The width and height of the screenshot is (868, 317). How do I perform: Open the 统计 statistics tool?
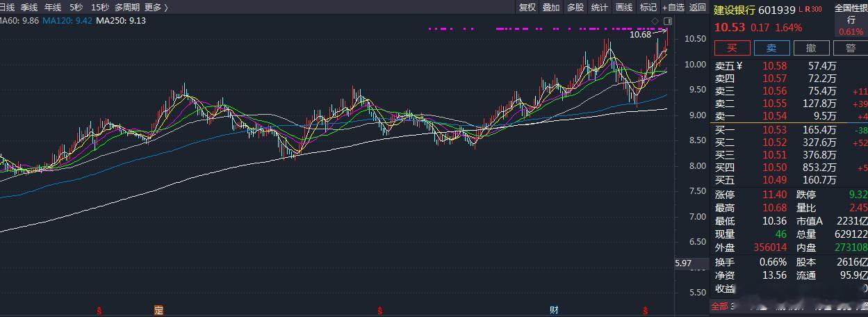click(599, 7)
